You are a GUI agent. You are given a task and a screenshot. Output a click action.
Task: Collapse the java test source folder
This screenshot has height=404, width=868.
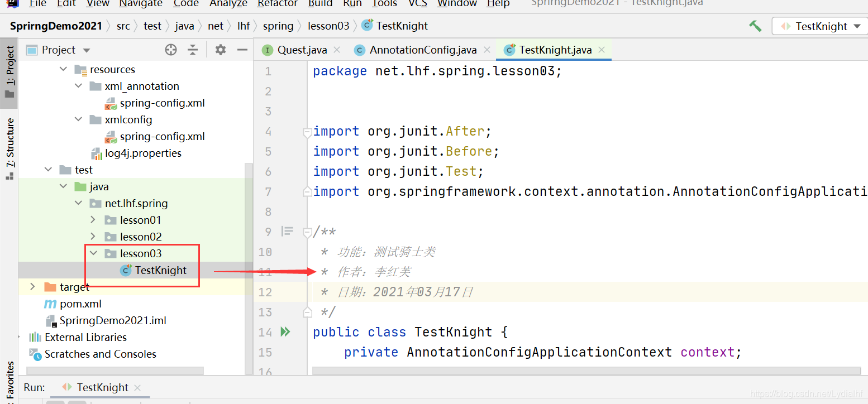pos(64,187)
